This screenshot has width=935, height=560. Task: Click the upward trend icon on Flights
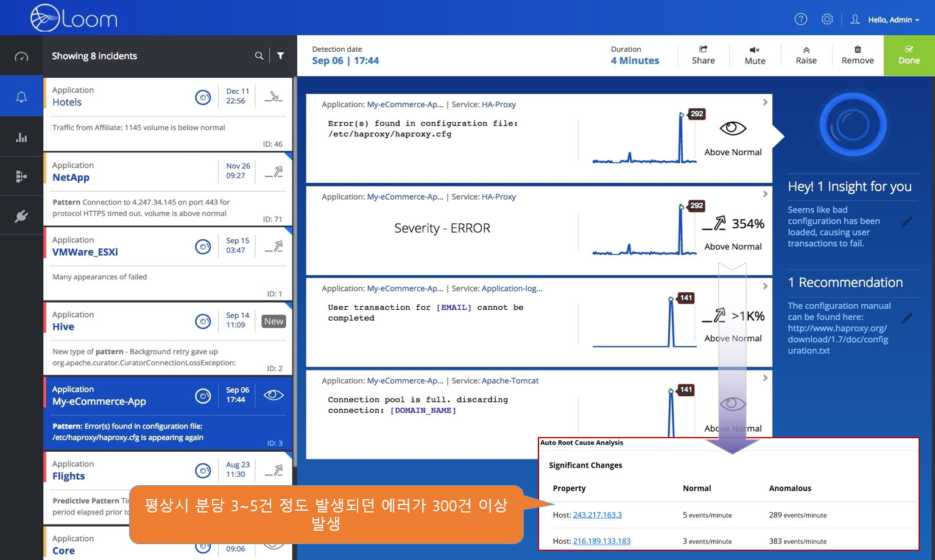tap(274, 471)
